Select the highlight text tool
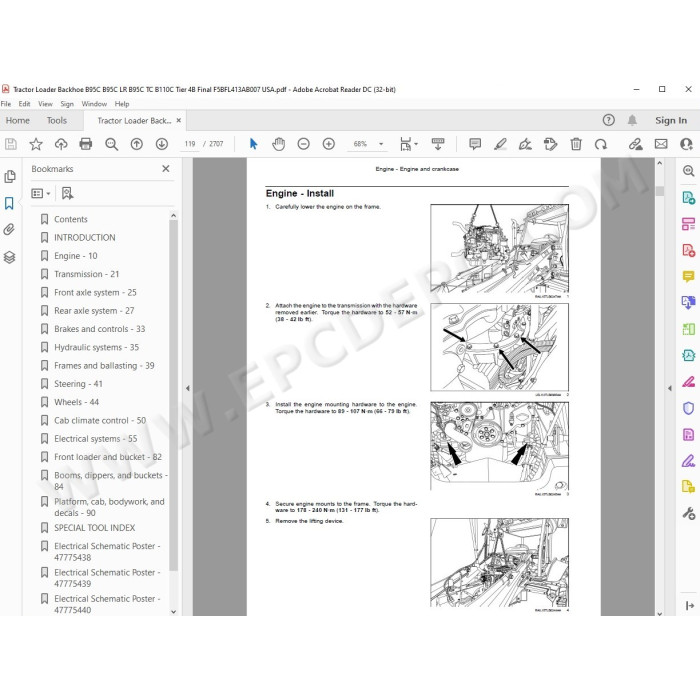700x700 pixels. coord(500,144)
